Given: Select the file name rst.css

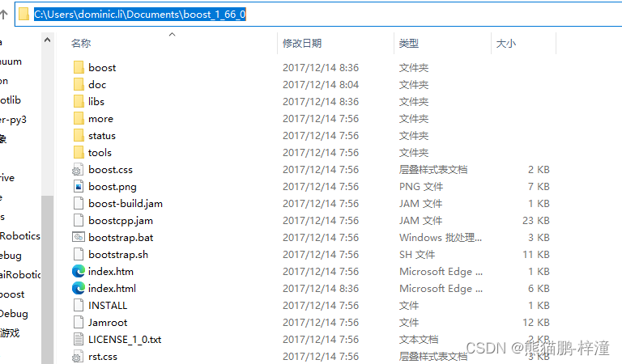Looking at the screenshot, I should [x=103, y=357].
